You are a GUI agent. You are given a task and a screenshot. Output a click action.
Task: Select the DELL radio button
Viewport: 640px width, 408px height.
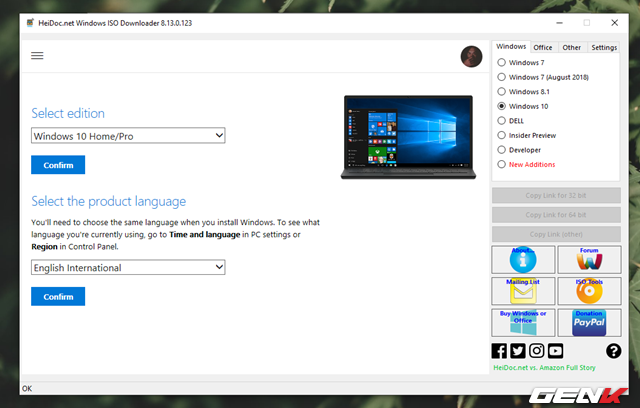tap(502, 121)
